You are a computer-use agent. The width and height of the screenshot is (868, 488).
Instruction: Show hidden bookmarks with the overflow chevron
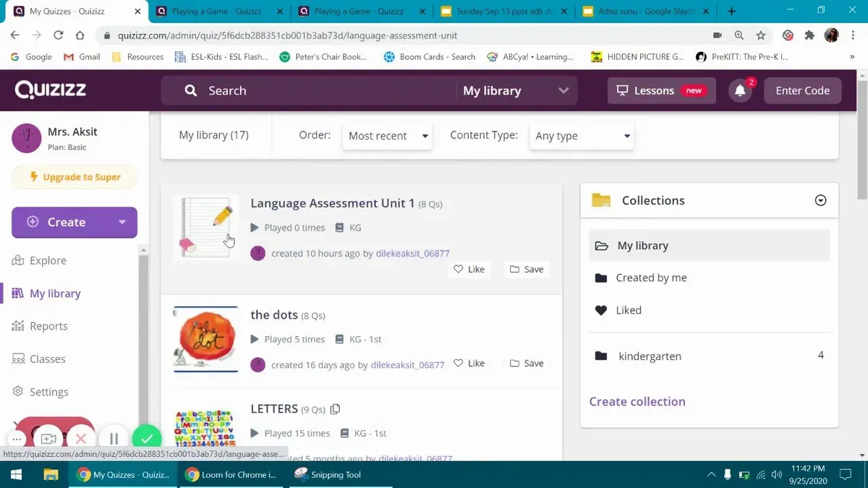852,56
